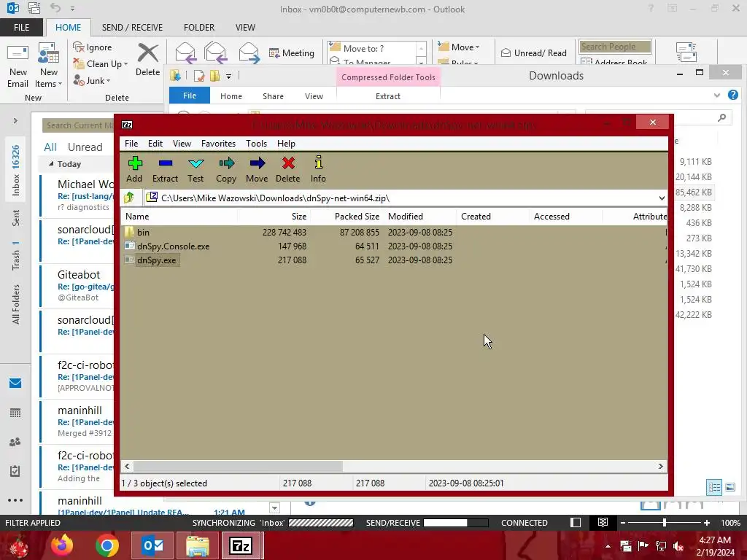Switch to Outlook FOLDER tab
The height and width of the screenshot is (560, 747).
(x=199, y=28)
